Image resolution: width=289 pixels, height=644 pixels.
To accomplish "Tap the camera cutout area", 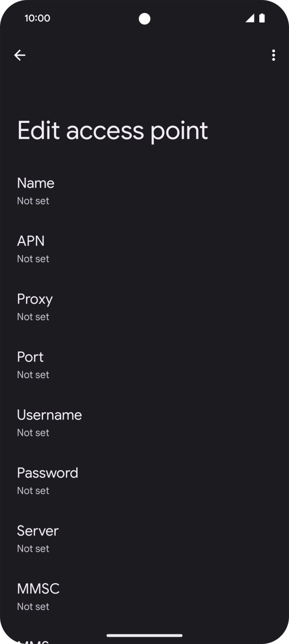I will pyautogui.click(x=144, y=18).
